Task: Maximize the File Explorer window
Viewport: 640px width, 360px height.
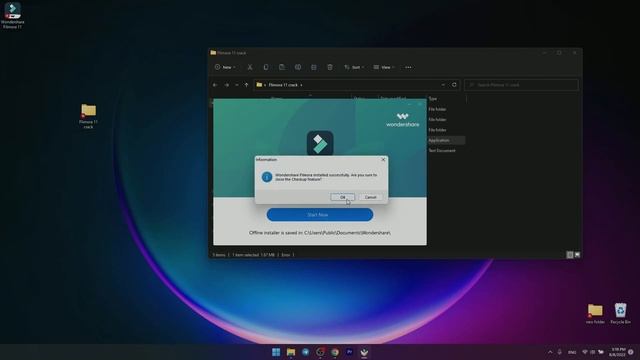Action: click(559, 53)
